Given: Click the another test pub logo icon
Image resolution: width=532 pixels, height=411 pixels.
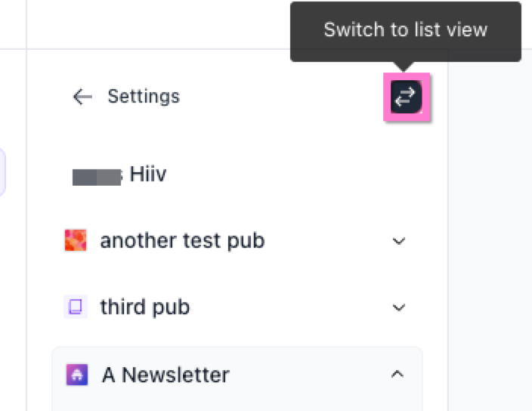Looking at the screenshot, I should [76, 241].
